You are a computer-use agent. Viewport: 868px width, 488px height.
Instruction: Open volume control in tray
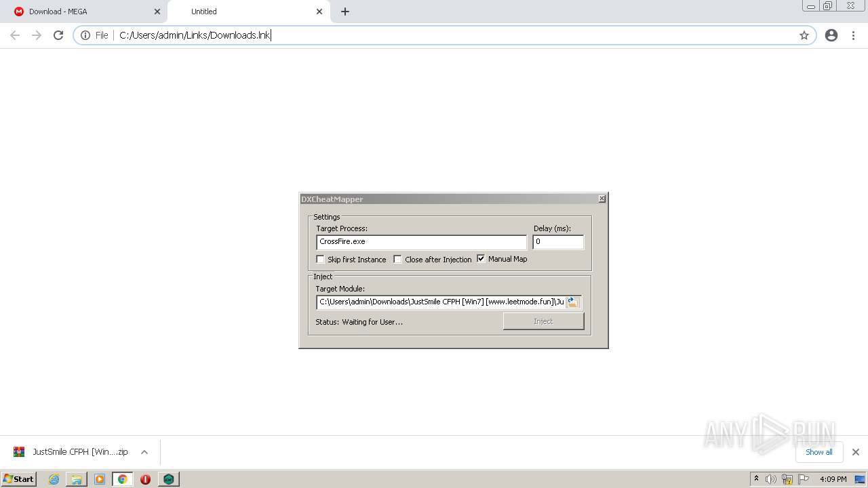[x=771, y=479]
